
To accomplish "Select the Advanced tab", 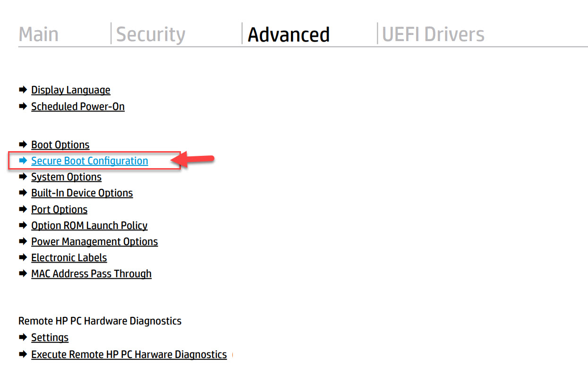I will [x=289, y=34].
